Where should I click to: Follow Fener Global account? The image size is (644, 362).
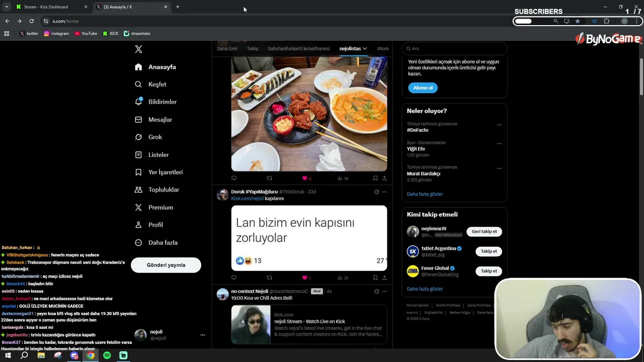489,271
